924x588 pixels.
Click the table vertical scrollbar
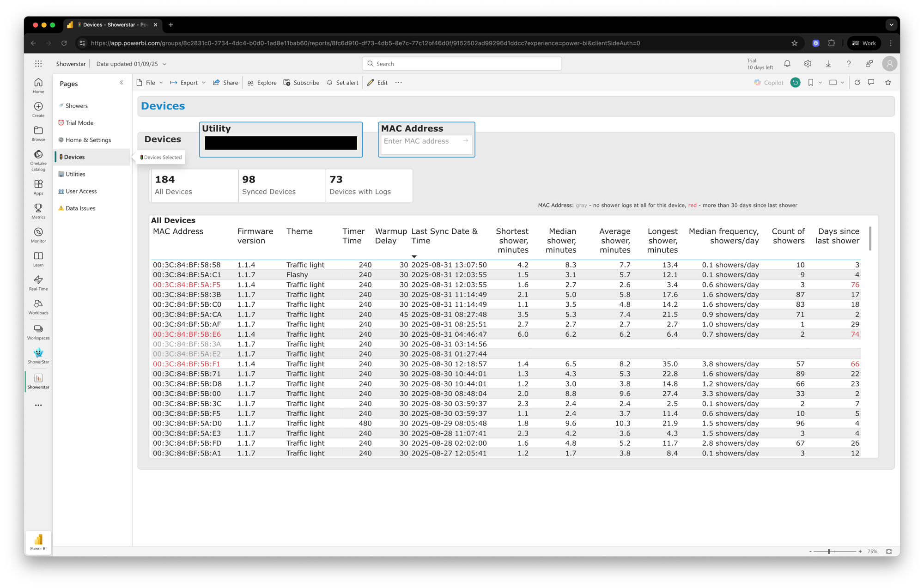(x=870, y=238)
